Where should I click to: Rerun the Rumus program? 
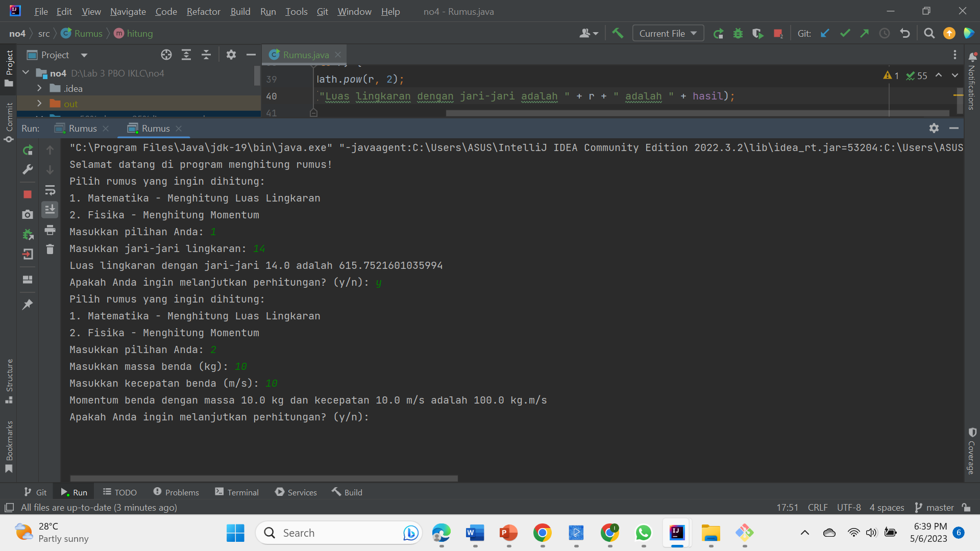(28, 150)
